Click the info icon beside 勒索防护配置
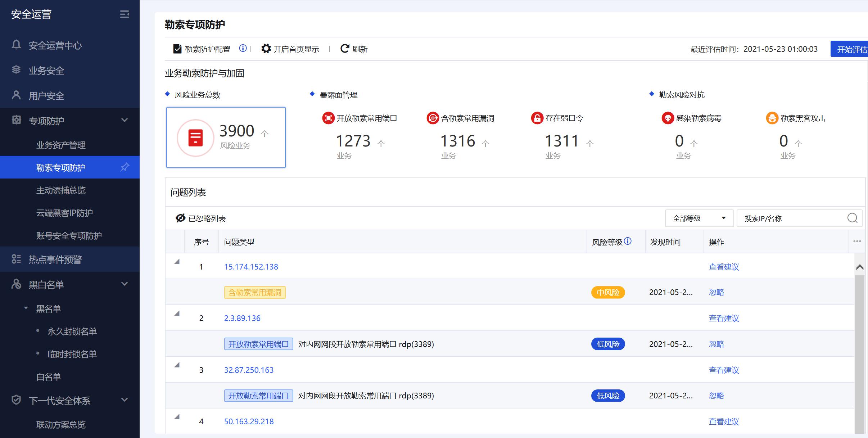Screen dimensions: 868x438 click(x=243, y=48)
